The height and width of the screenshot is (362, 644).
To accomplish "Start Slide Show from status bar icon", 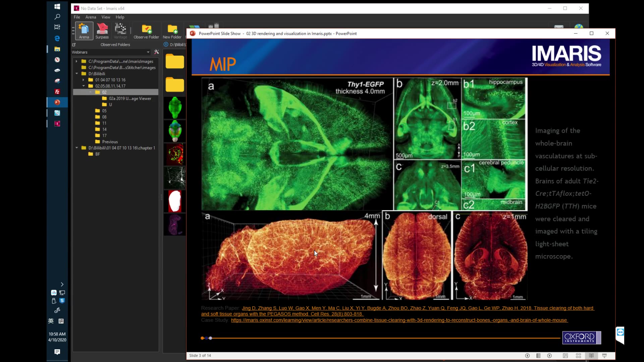I will coord(604,356).
